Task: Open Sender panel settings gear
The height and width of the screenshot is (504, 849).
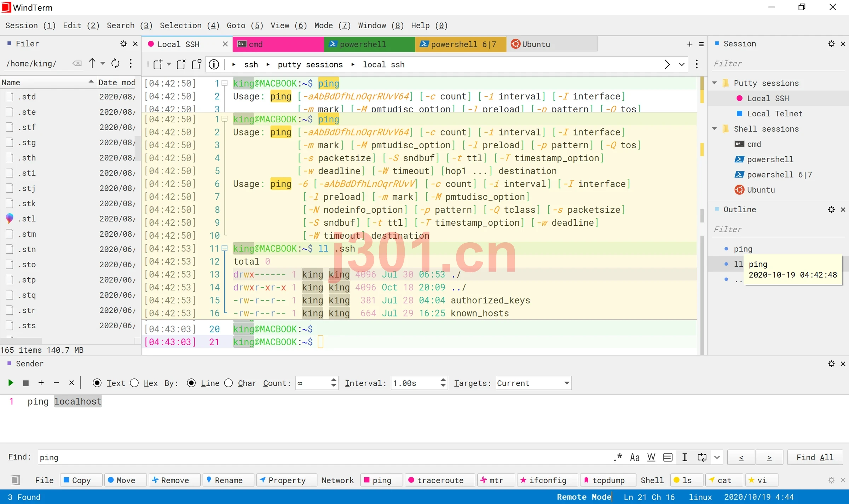Action: click(x=831, y=364)
